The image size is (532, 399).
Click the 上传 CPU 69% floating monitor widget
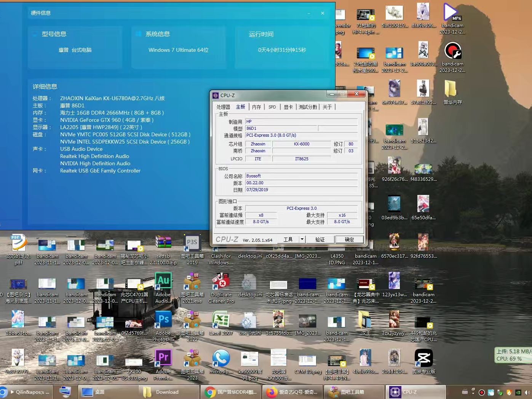click(513, 355)
